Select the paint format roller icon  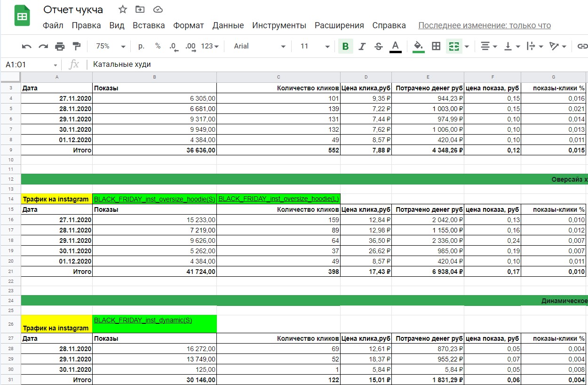[76, 46]
